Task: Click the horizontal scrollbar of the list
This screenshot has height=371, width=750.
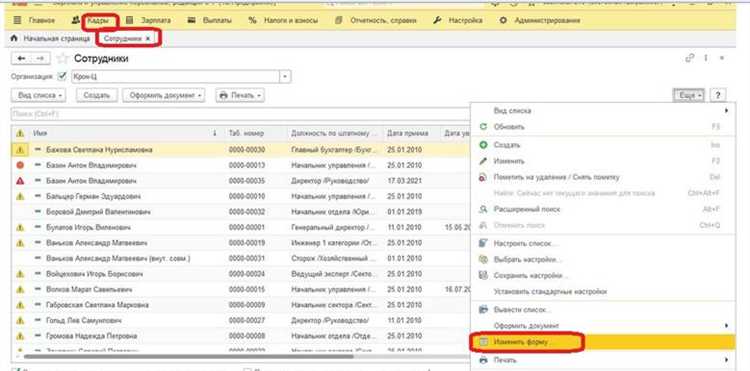Action: point(189,356)
